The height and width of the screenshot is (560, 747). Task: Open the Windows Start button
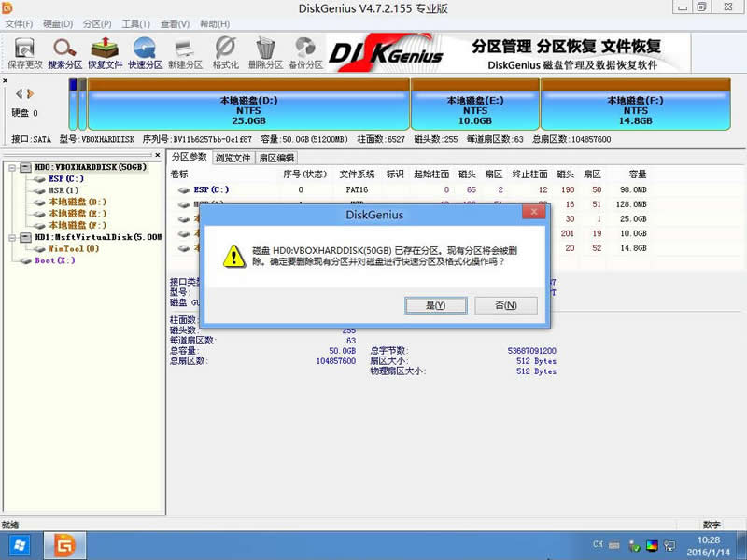click(21, 543)
